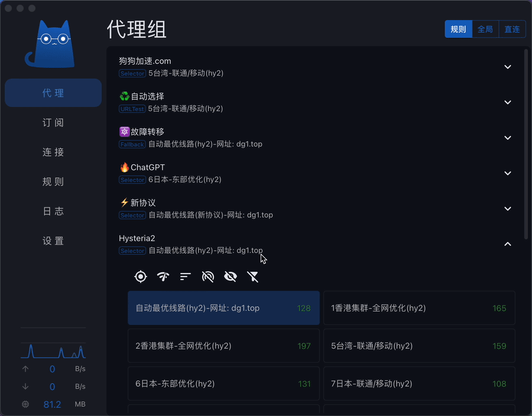Select the 1香港集群-全网优化(hy2) node
The height and width of the screenshot is (416, 532).
pyautogui.click(x=419, y=308)
